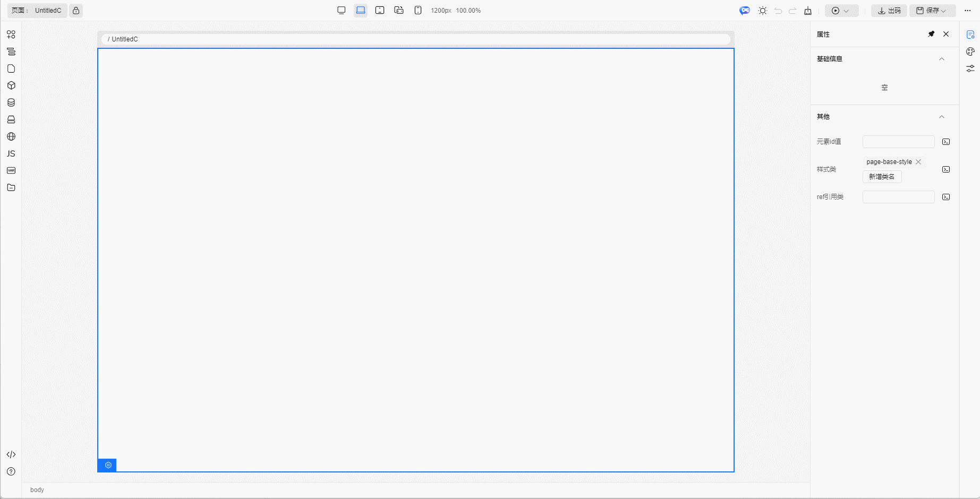Switch to laptop viewport
This screenshot has width=980, height=499.
[x=361, y=11]
